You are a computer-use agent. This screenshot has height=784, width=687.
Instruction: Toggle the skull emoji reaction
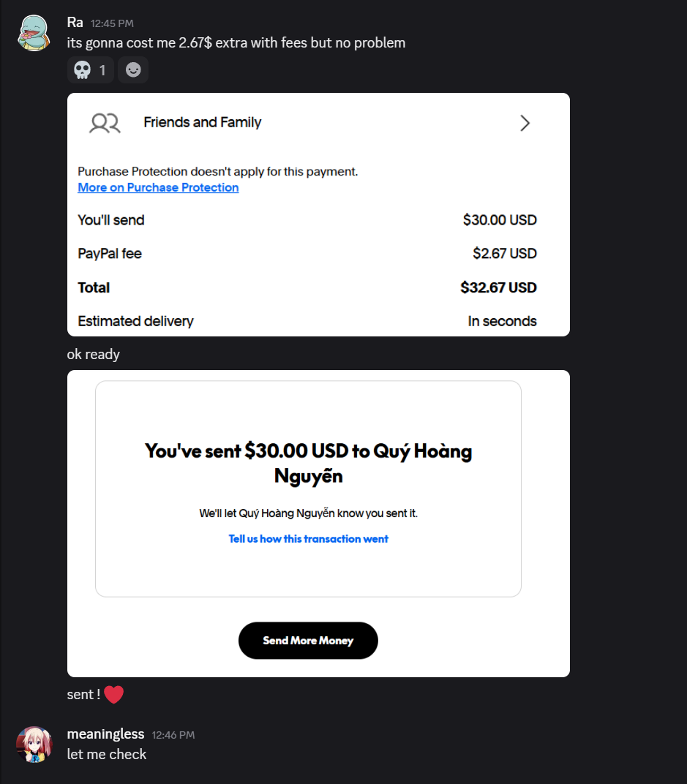click(x=91, y=70)
